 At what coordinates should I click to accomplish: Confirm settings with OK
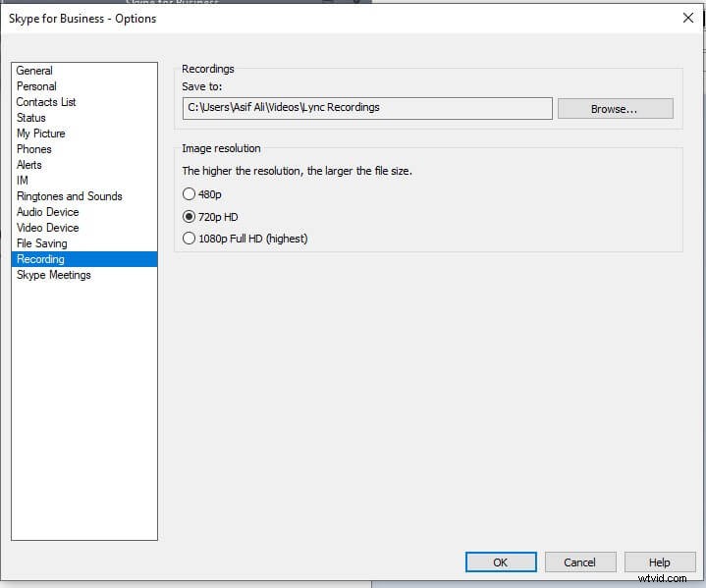point(501,562)
